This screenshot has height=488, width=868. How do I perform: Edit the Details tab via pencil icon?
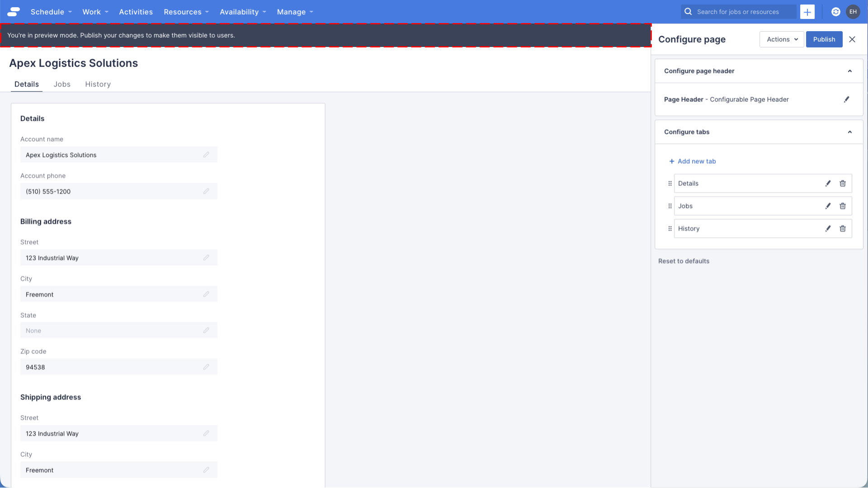828,183
